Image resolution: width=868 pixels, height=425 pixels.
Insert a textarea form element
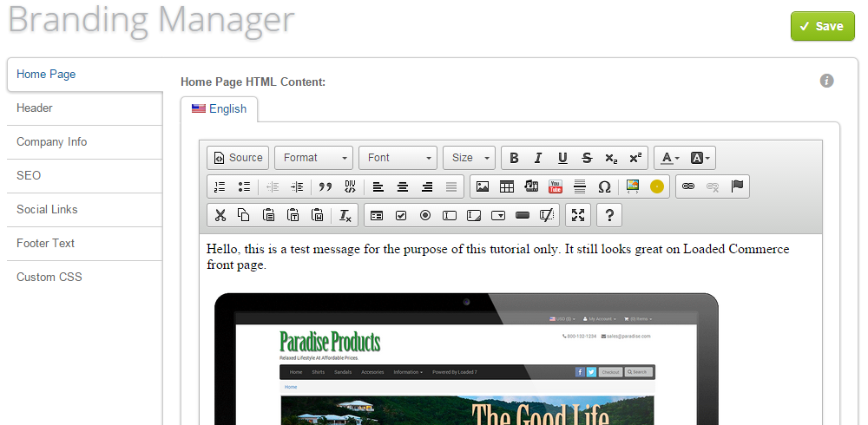click(x=474, y=216)
